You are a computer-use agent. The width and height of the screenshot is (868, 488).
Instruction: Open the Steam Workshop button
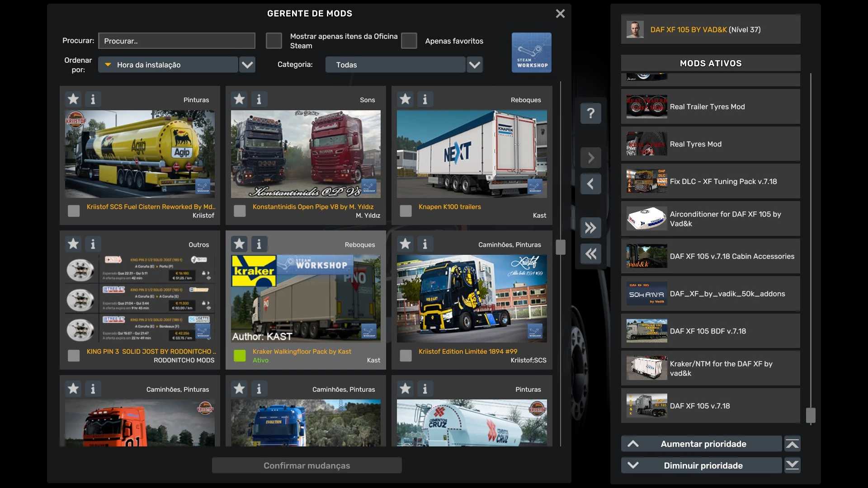531,52
